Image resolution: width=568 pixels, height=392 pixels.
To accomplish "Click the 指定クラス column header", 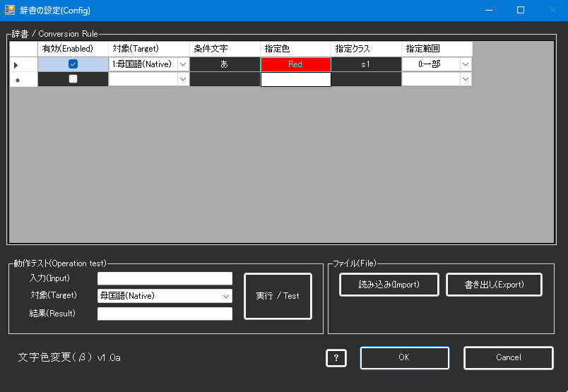I will click(x=366, y=49).
